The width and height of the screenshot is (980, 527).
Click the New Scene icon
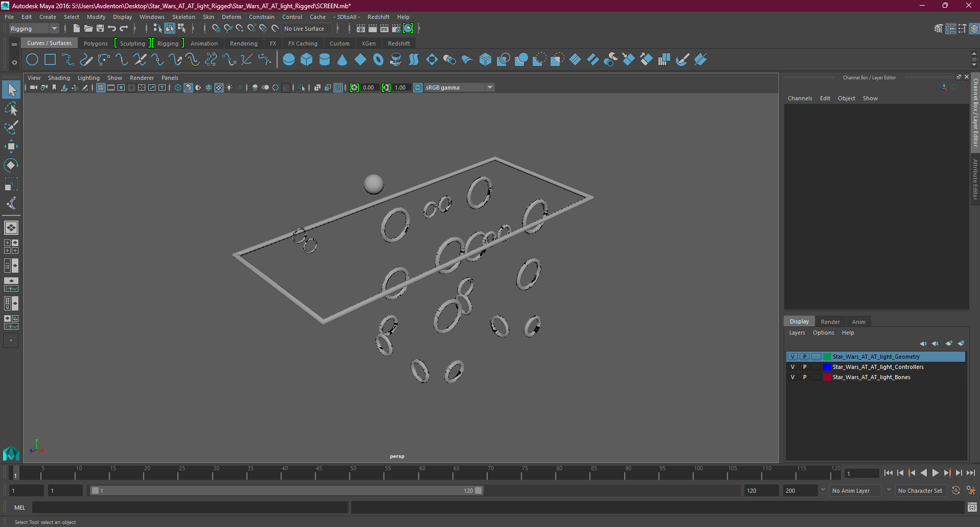pos(77,29)
